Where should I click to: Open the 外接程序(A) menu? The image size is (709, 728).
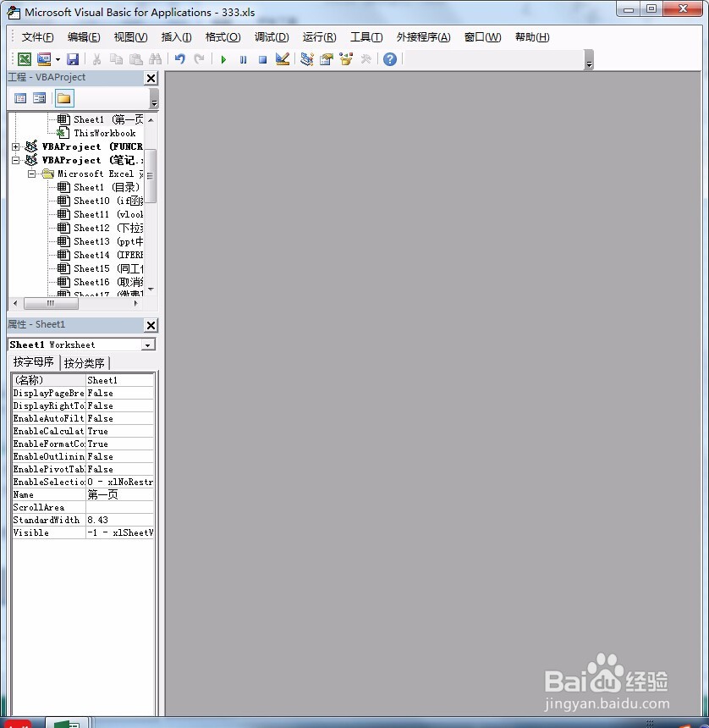(x=423, y=37)
